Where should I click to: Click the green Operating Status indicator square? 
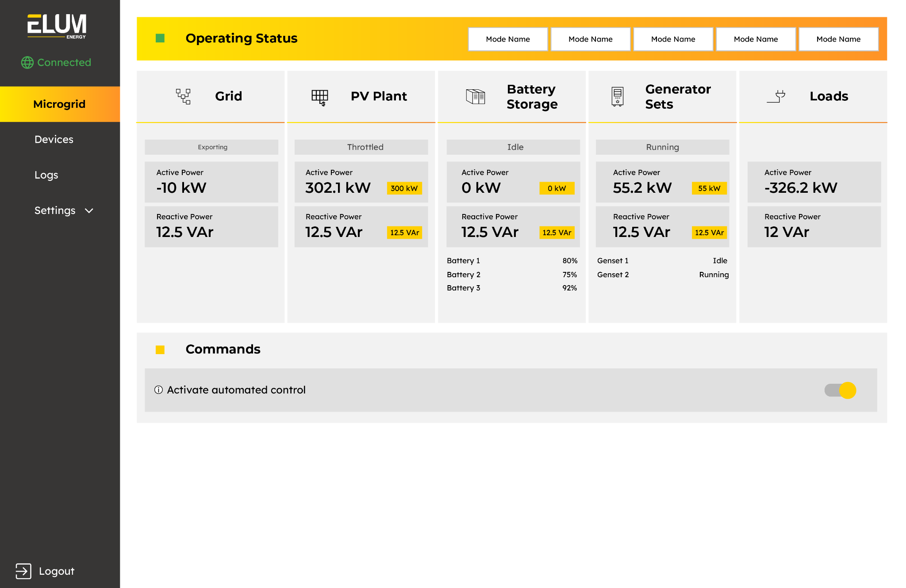coord(160,38)
